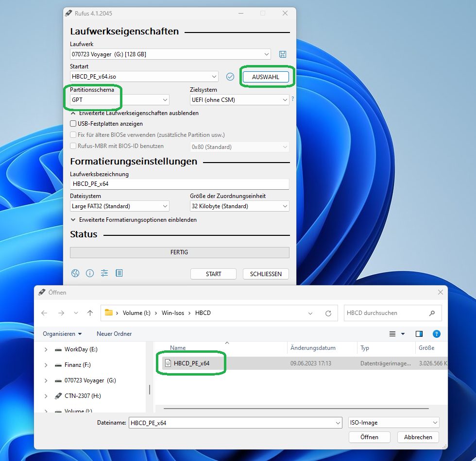
Task: Go forward in the Öffnen dialog
Action: pos(61,313)
